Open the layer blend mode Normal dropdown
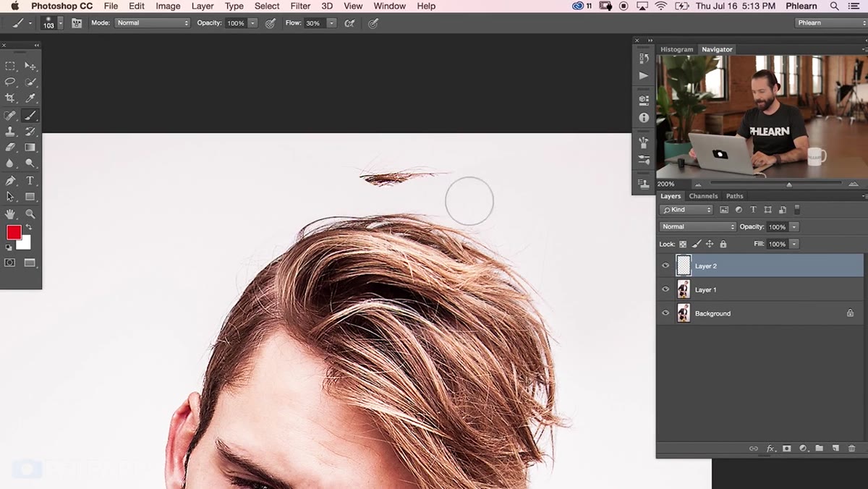This screenshot has height=489, width=868. (698, 227)
